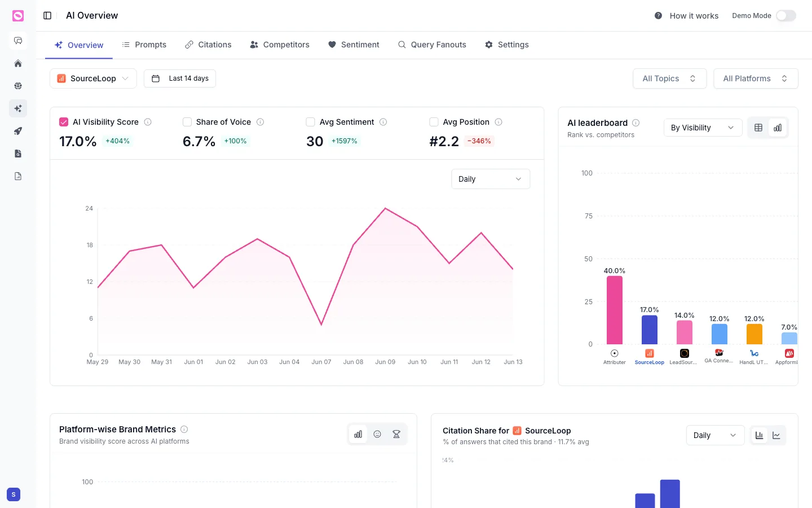Screen dimensions: 812x508
Task: Show Platform-wise Brand Metrics info icon
Action: tap(184, 430)
